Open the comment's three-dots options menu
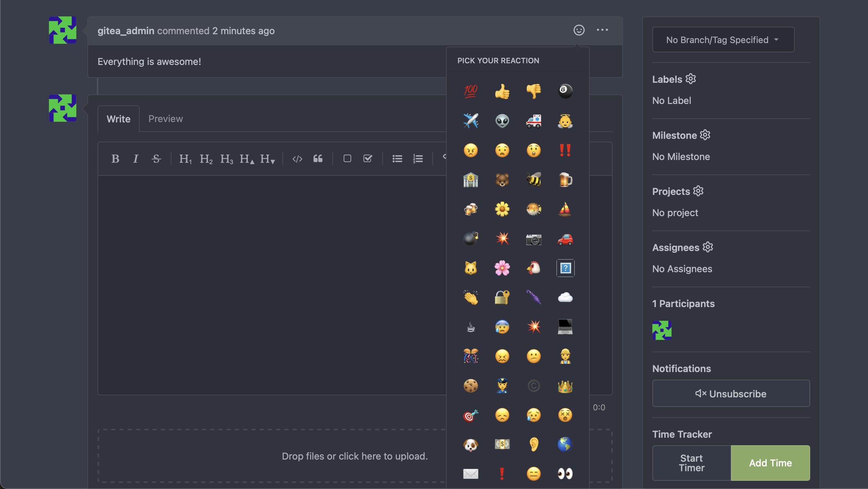This screenshot has height=489, width=868. point(602,30)
